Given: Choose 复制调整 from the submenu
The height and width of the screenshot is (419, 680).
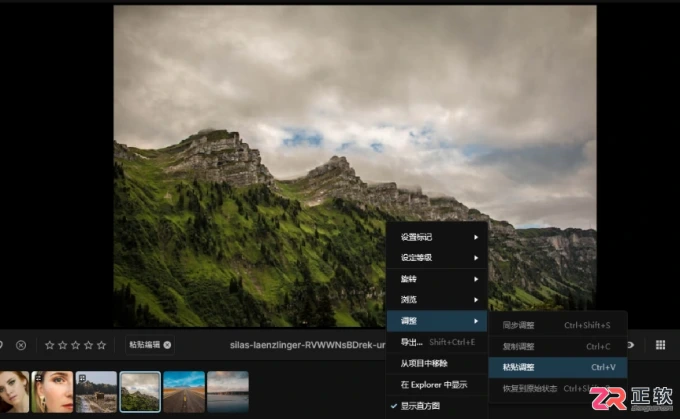Looking at the screenshot, I should 558,347.
